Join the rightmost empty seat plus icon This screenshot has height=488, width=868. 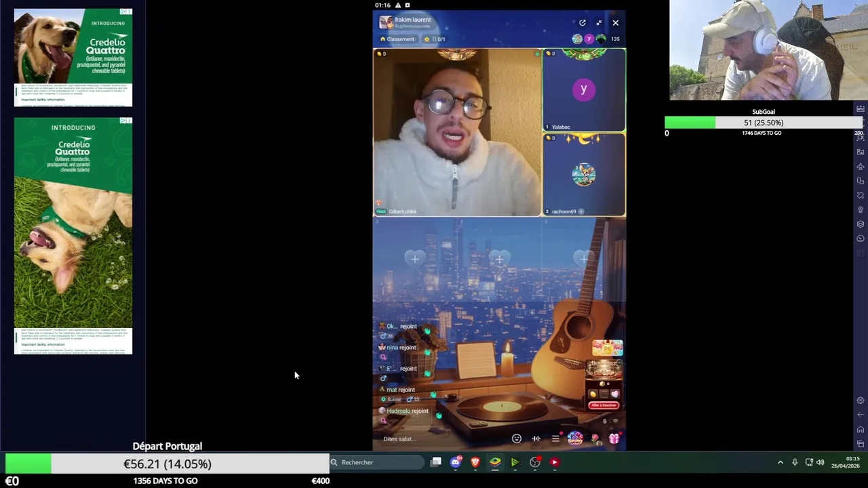pyautogui.click(x=583, y=258)
